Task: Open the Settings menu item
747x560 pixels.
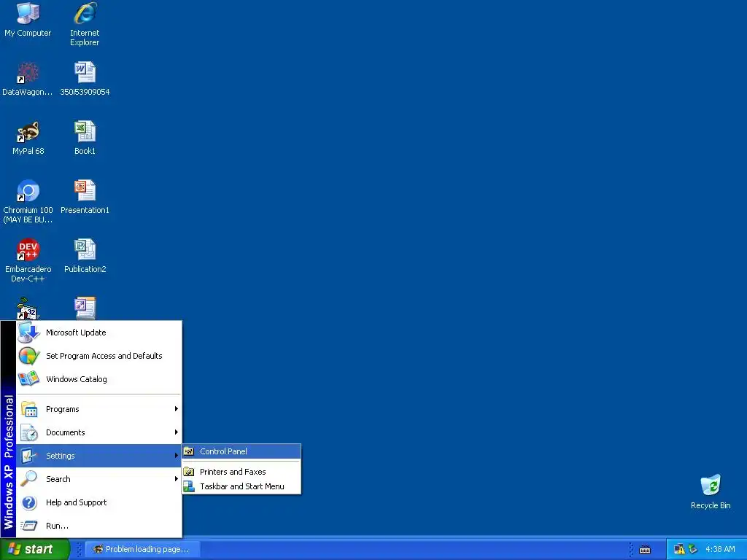Action: [x=99, y=456]
